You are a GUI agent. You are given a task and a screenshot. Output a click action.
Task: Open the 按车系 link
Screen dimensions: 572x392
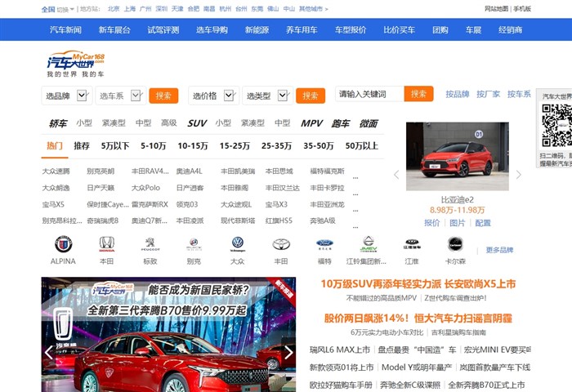point(519,94)
